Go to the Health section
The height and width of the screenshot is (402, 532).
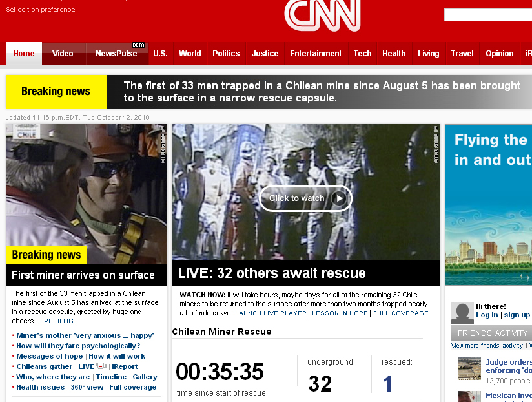point(394,53)
